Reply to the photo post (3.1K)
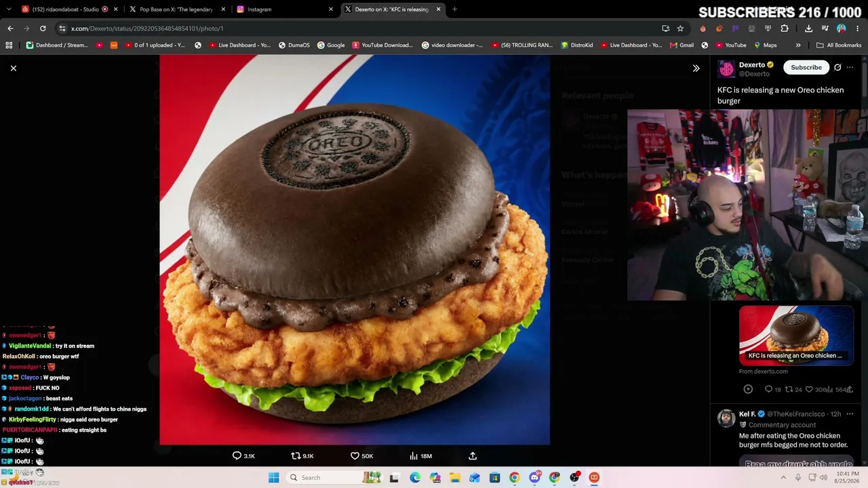This screenshot has width=868, height=488. coord(243,456)
